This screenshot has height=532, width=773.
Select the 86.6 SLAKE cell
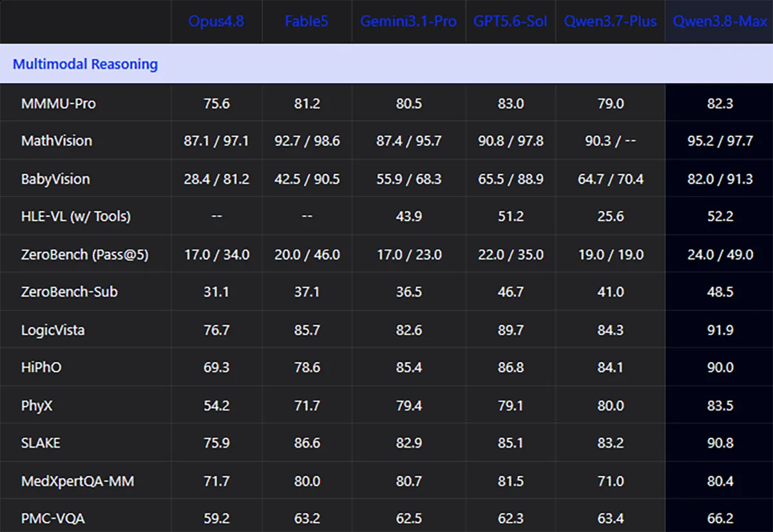pyautogui.click(x=307, y=443)
